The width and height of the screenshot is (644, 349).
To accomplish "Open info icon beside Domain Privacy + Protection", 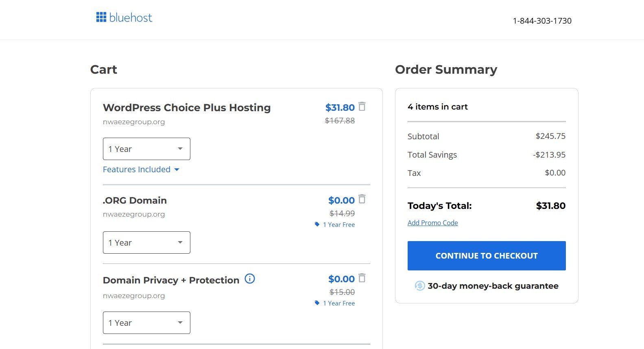I will tap(250, 279).
